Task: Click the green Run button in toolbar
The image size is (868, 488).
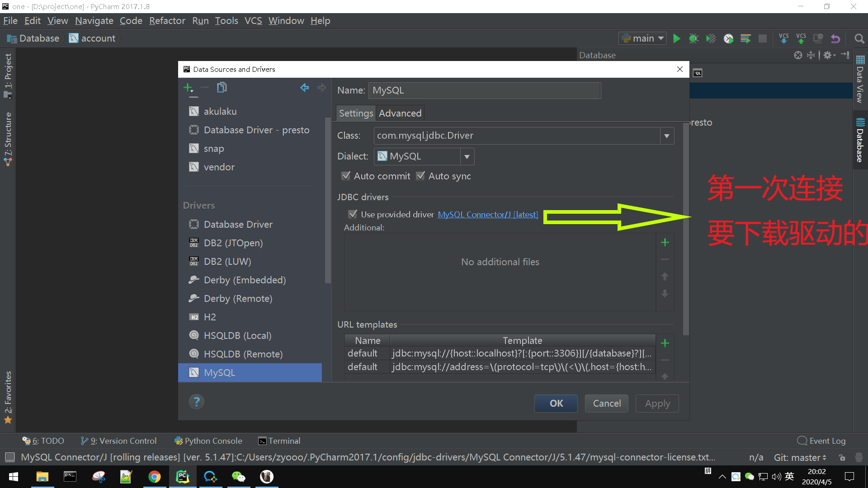Action: point(676,39)
